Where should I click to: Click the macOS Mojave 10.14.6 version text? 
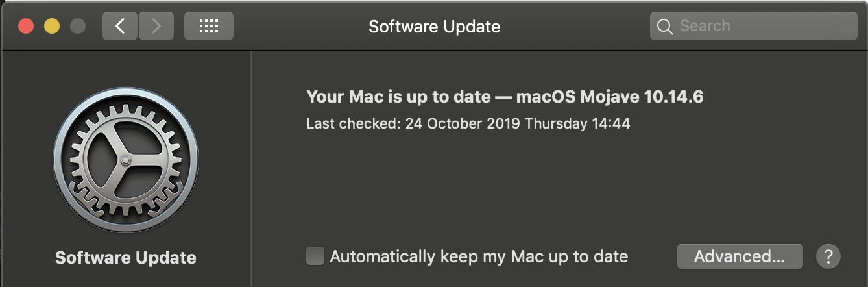point(610,97)
